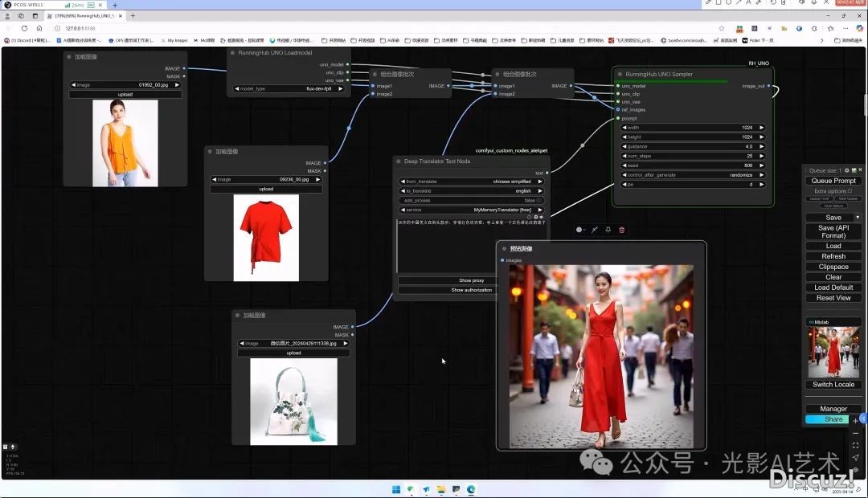Viewport: 868px width, 498px height.
Task: Collapse the preview image node dot
Action: tap(504, 248)
